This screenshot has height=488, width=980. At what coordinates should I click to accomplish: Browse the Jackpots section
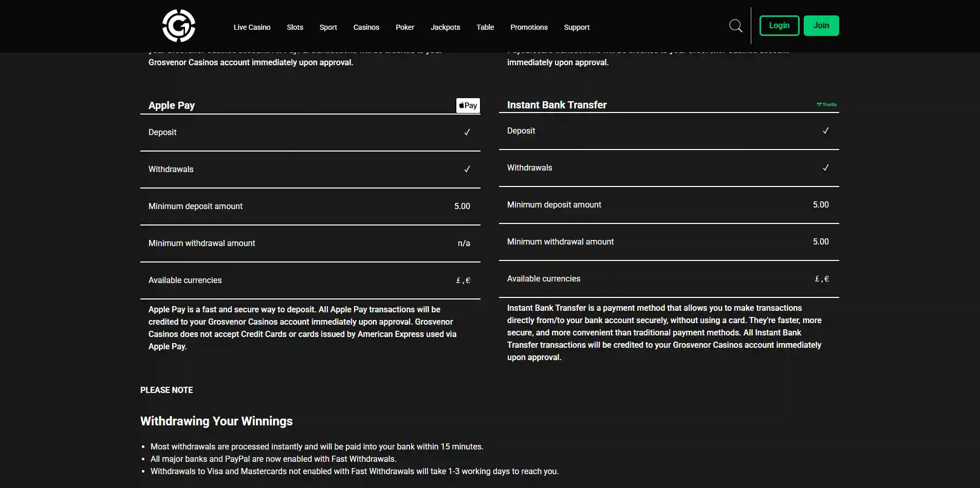(445, 27)
